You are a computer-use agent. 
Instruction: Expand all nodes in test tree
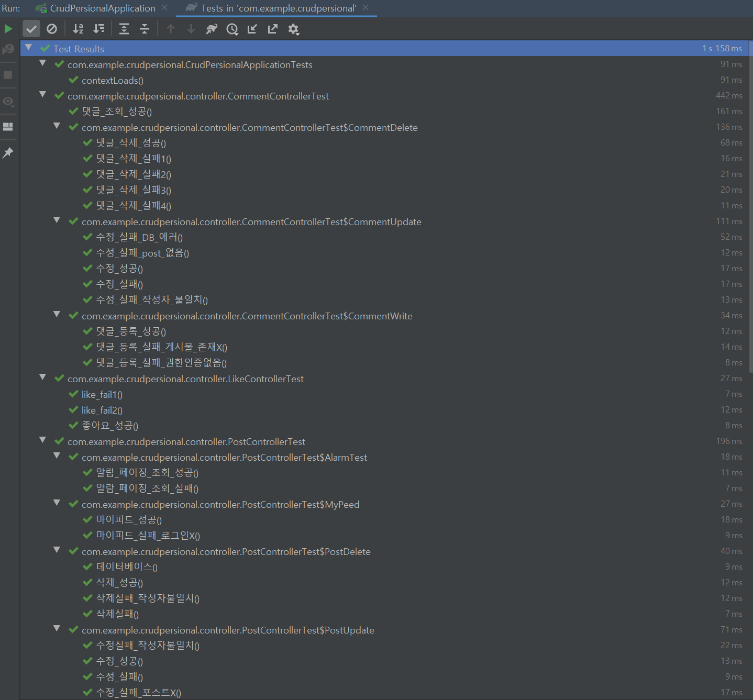pyautogui.click(x=124, y=29)
